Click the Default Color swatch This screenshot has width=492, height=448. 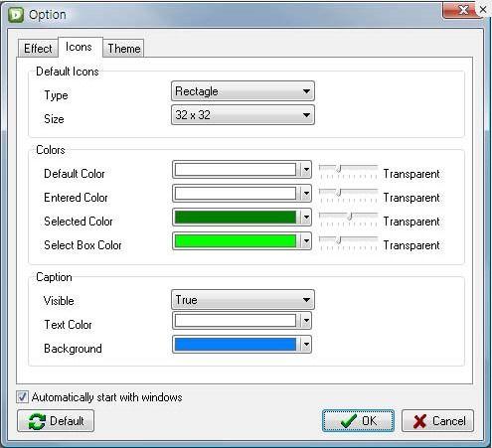pyautogui.click(x=235, y=170)
